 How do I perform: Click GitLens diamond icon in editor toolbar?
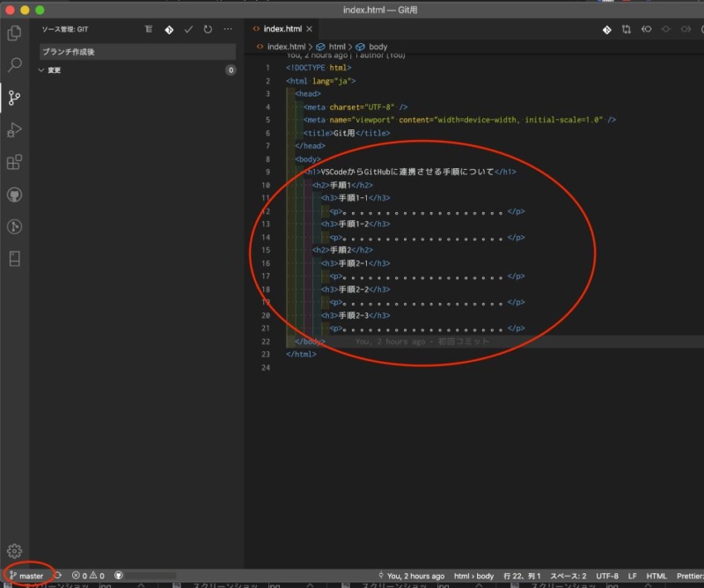point(607,30)
